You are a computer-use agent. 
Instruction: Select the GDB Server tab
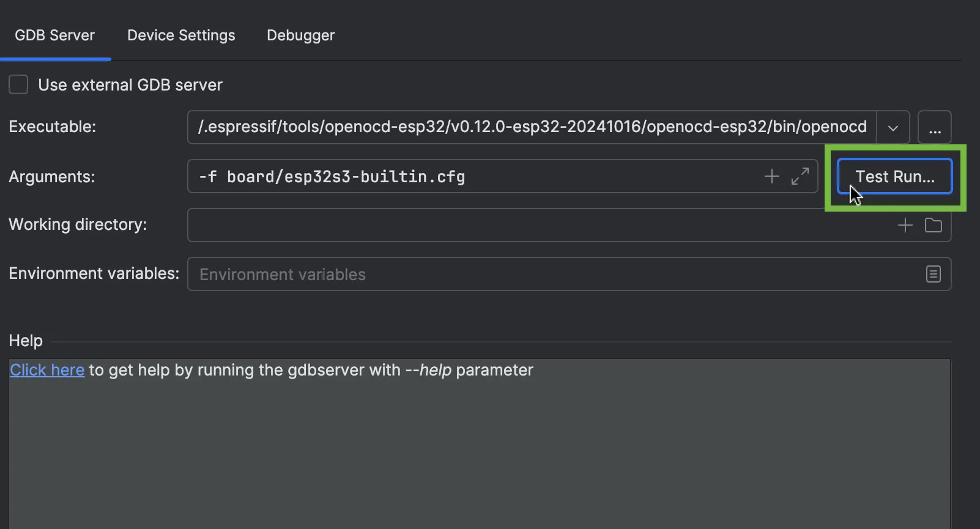[54, 35]
